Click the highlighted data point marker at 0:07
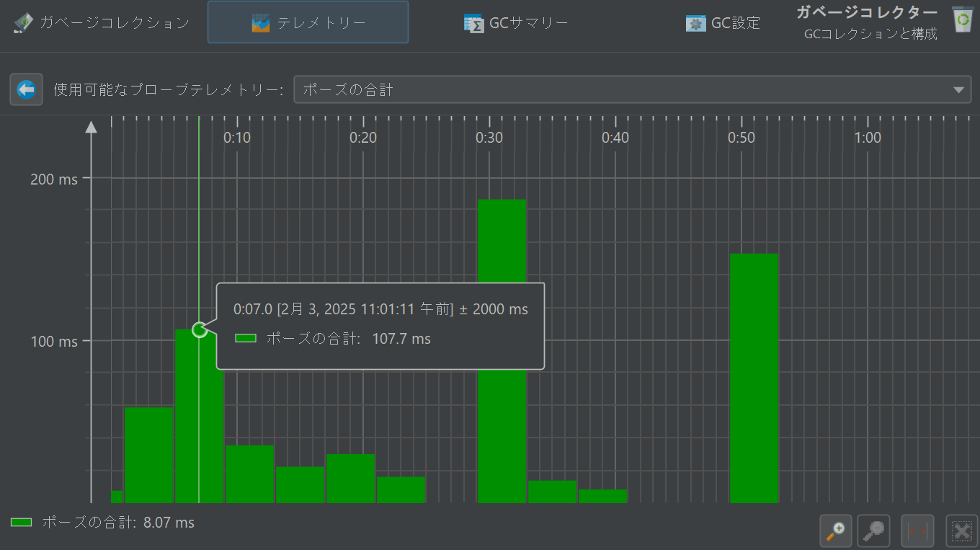The height and width of the screenshot is (550, 980). [200, 329]
